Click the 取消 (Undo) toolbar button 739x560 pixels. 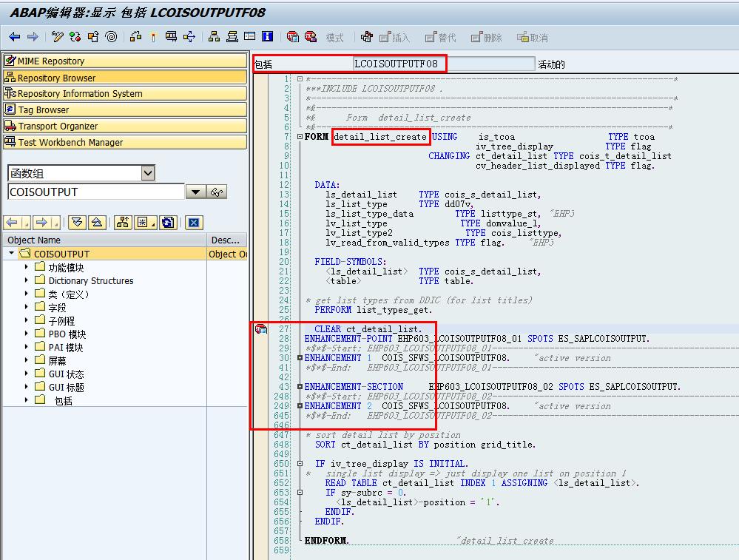click(x=533, y=37)
